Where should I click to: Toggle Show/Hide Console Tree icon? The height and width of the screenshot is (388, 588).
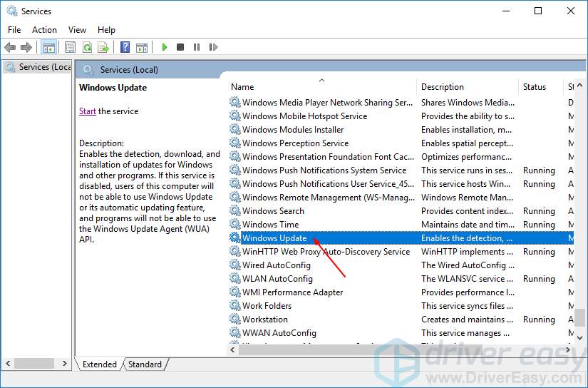[x=48, y=47]
